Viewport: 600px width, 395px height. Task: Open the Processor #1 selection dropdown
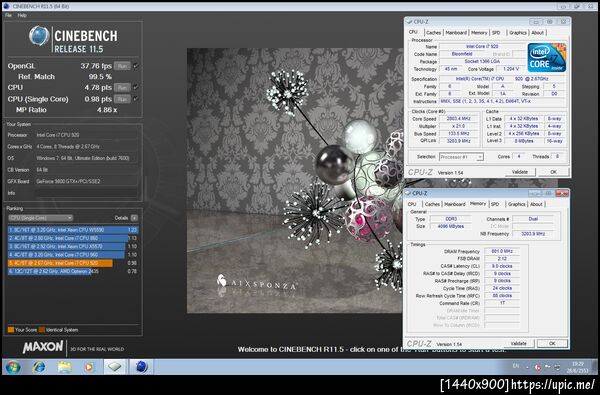click(461, 157)
